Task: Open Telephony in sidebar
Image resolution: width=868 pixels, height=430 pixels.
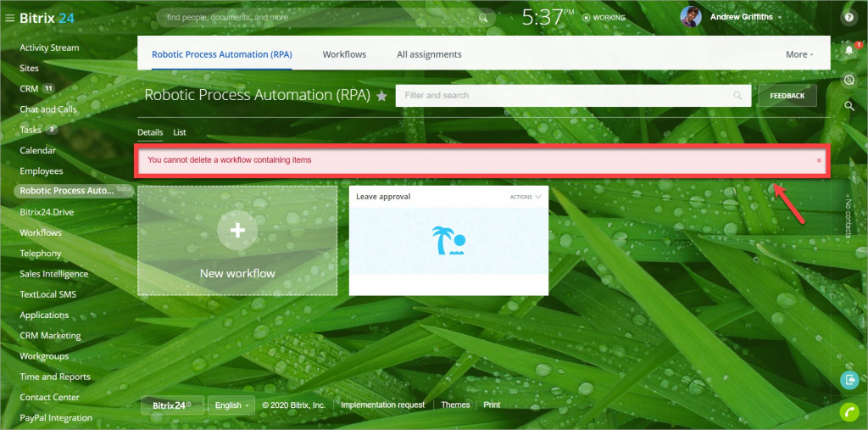Action: [41, 254]
